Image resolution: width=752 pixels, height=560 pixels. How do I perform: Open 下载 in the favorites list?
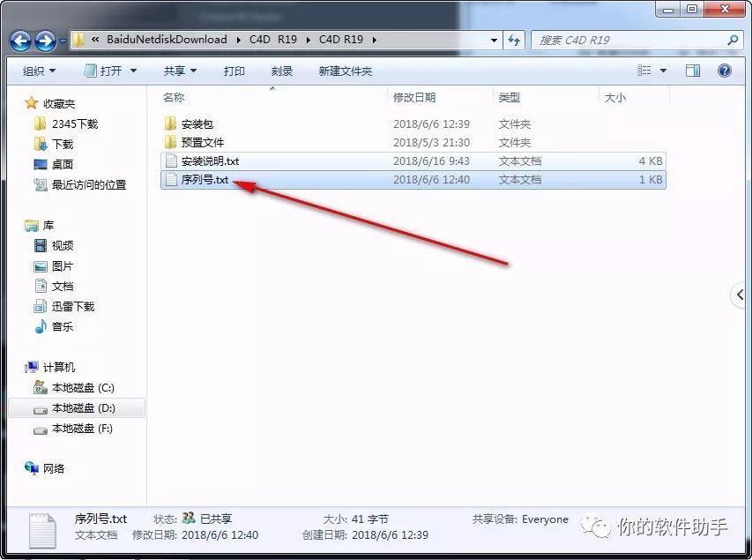coord(63,144)
